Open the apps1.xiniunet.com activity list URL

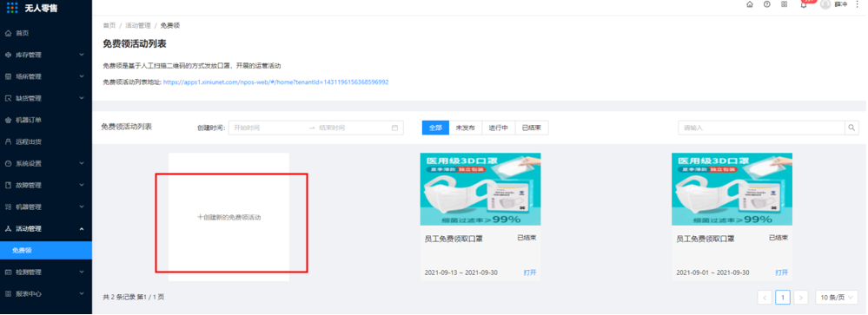pos(275,82)
